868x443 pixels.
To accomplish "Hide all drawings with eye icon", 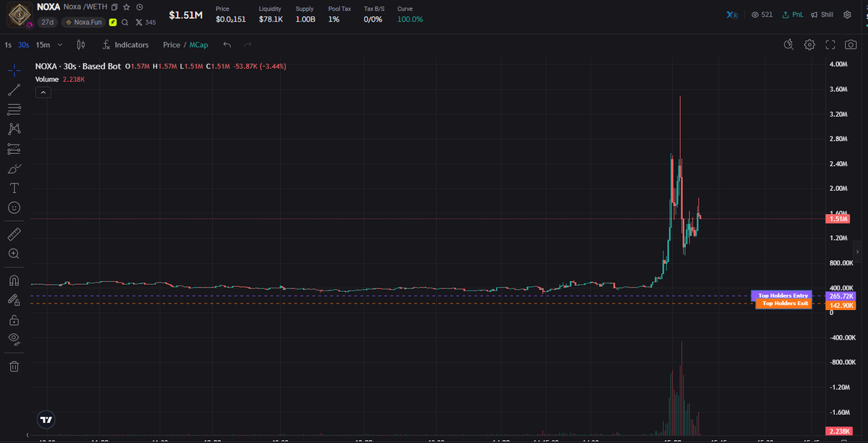I will click(x=14, y=339).
